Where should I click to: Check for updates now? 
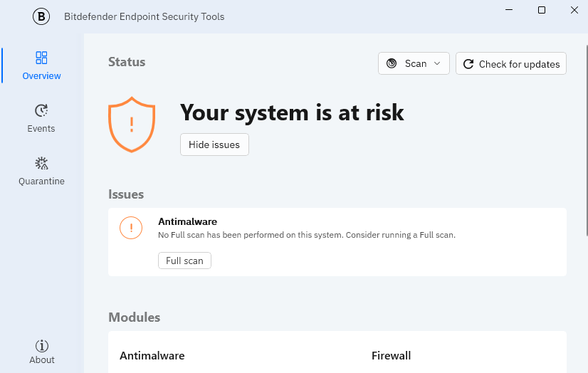coord(511,64)
